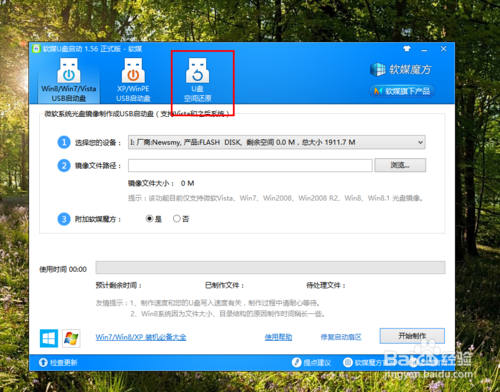Image resolution: width=500 pixels, height=392 pixels.
Task: Click 提点建议 in status bar
Action: (x=311, y=362)
